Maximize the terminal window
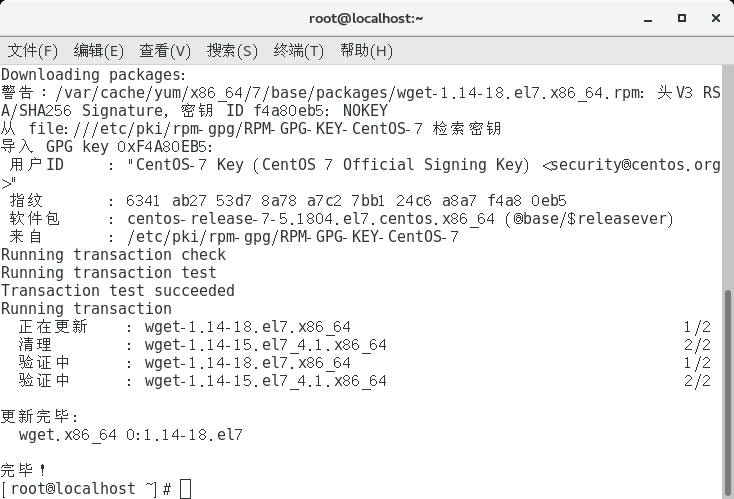This screenshot has width=734, height=499. [x=682, y=18]
